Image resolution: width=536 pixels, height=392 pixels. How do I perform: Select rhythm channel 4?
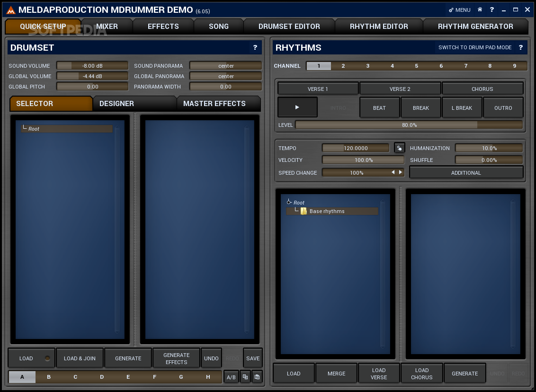tap(392, 66)
